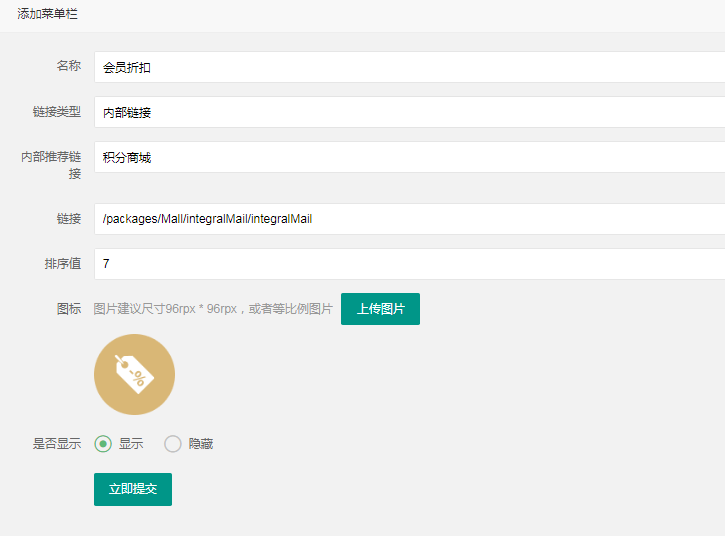Screen dimensions: 725x536
Task: Click the 链接类型 field label
Action: 57,111
